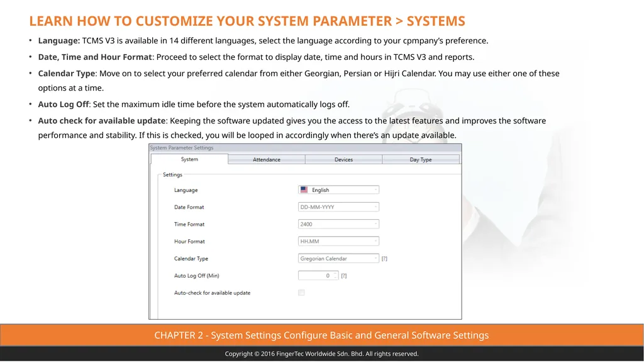Tick the Auto-check for available update checkbox
The height and width of the screenshot is (362, 644).
(301, 293)
